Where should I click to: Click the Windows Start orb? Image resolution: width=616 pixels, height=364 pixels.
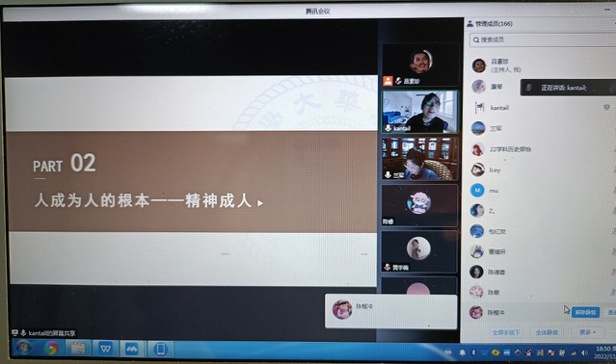click(23, 348)
